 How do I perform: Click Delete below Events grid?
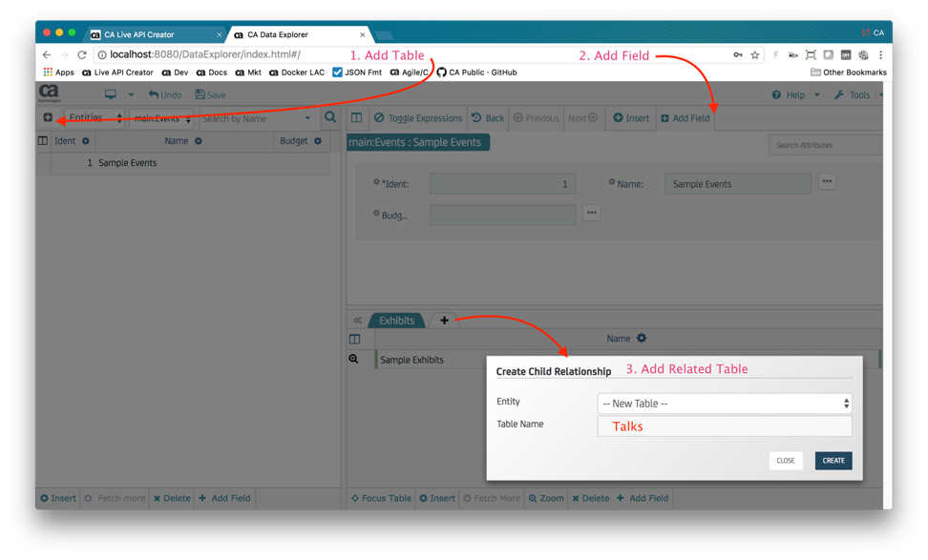coord(172,498)
